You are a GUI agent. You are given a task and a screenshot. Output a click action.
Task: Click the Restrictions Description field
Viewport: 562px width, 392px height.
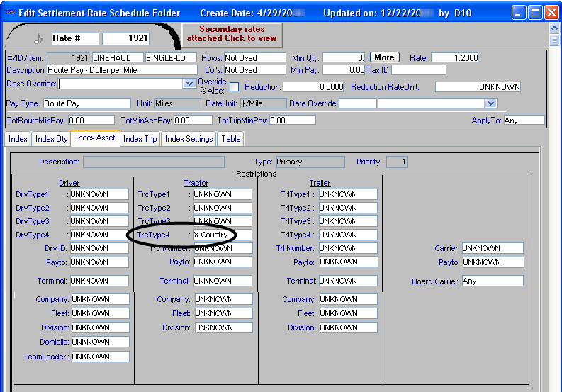pos(154,162)
